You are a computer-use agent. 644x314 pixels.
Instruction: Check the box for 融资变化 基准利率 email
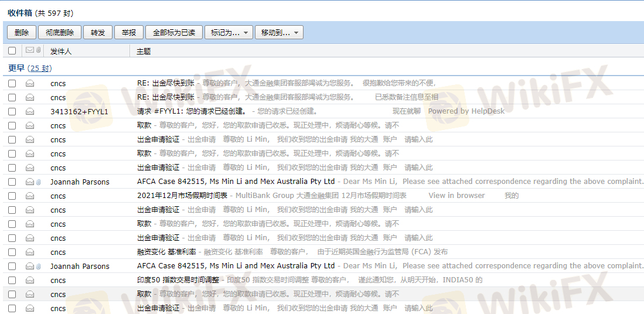12,252
